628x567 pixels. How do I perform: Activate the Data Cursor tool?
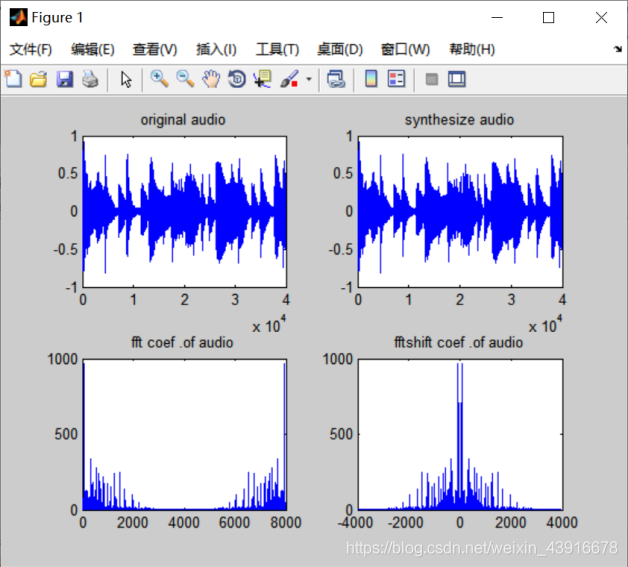(x=263, y=79)
